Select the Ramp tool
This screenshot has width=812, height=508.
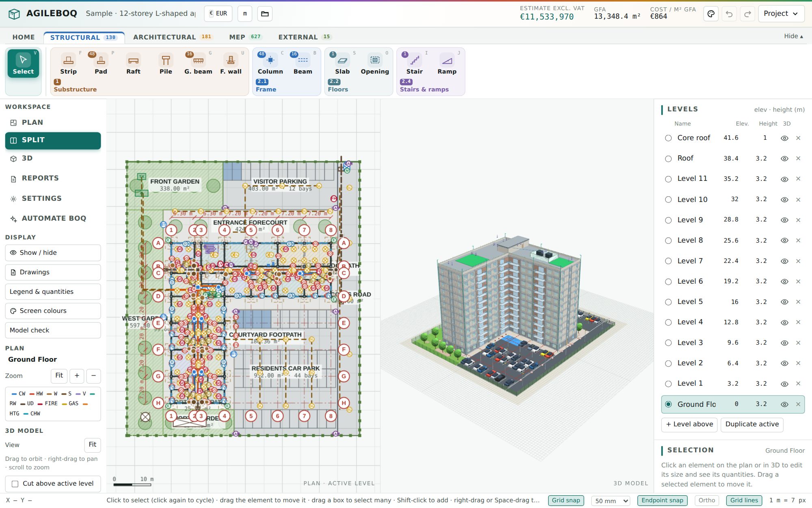tap(447, 64)
